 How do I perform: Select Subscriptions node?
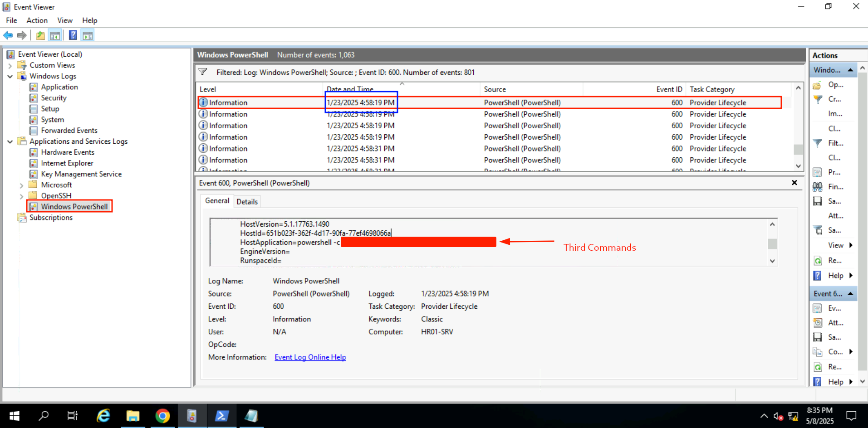click(51, 218)
